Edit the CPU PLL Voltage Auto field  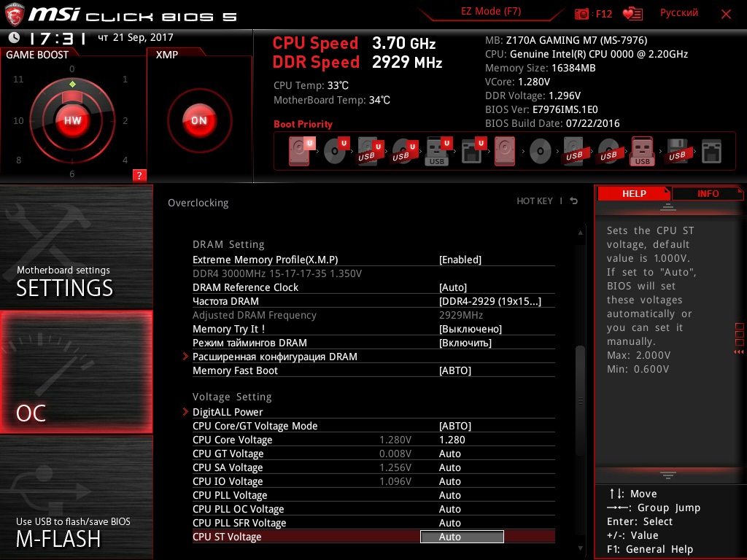click(449, 495)
